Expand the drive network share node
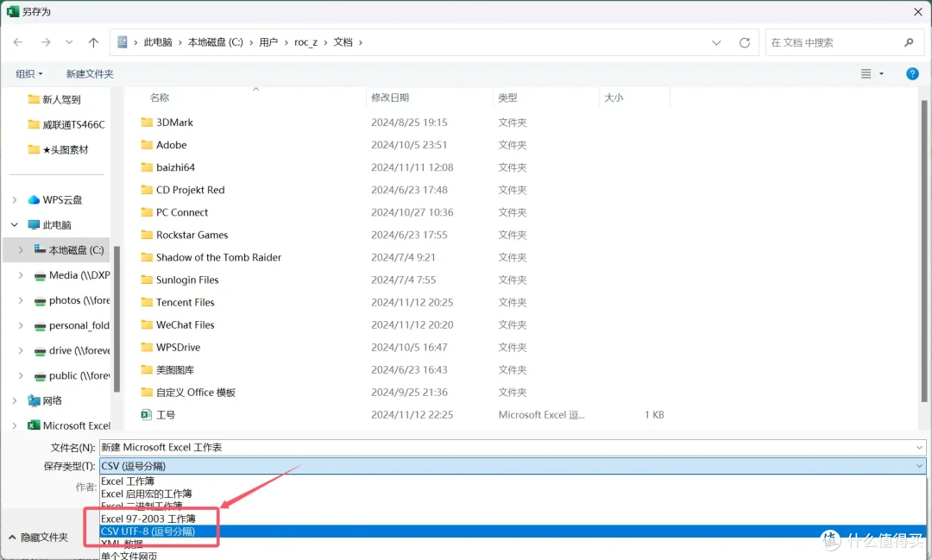The width and height of the screenshot is (932, 560). click(x=21, y=350)
